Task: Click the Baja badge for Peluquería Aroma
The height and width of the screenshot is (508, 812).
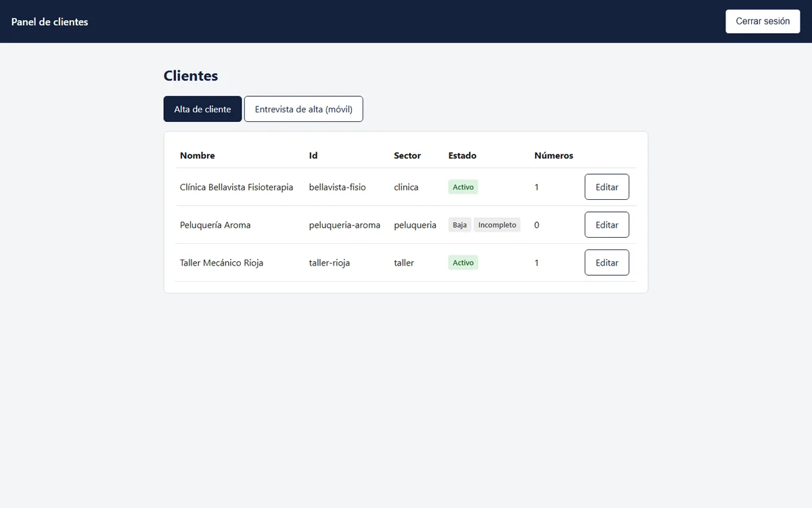Action: 459,225
